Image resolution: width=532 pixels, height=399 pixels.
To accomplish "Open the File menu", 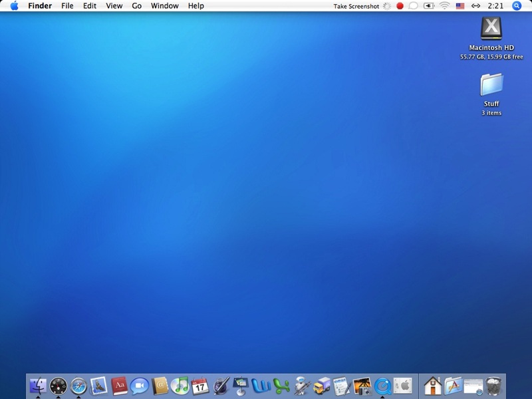I will (x=67, y=6).
